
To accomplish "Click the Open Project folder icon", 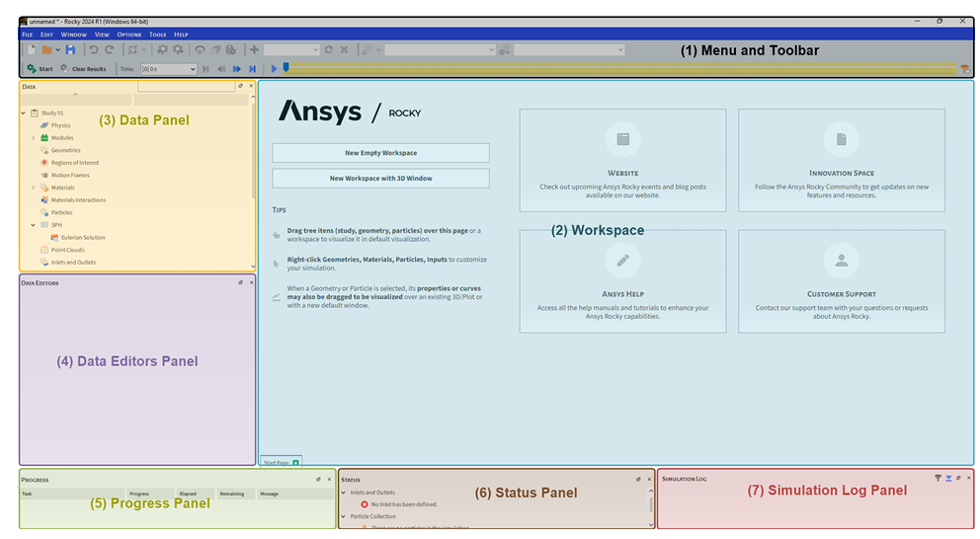I will click(x=46, y=50).
